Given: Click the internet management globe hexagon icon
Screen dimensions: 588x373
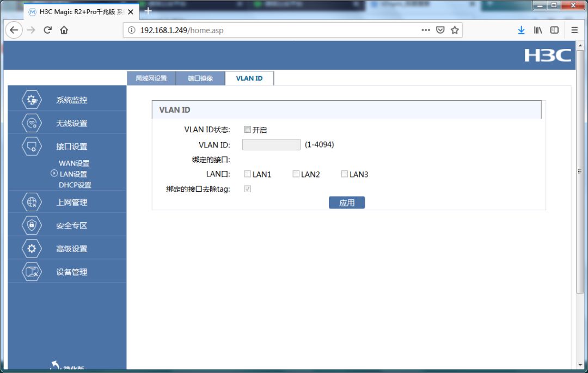Looking at the screenshot, I should (x=32, y=202).
